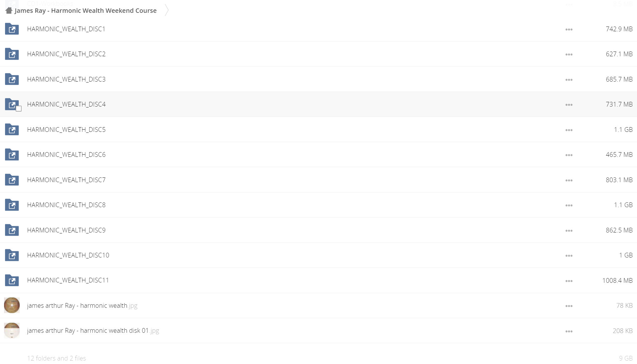The image size is (637, 364).
Task: Click the breadcrumb chevron separator
Action: click(167, 10)
